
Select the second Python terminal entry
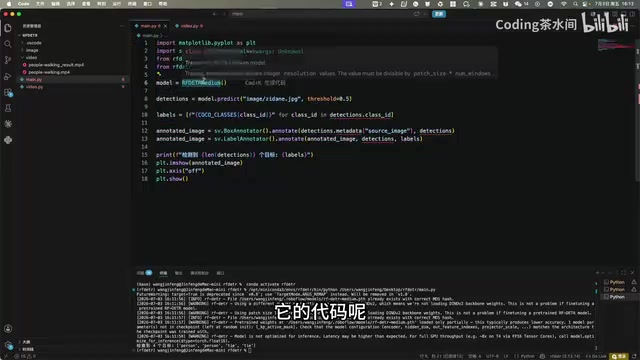pos(617,289)
